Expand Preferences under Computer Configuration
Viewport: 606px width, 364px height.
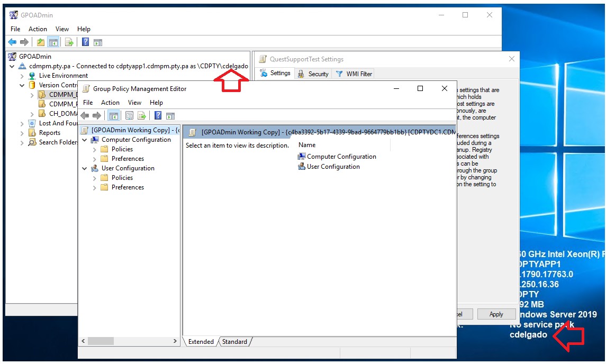[95, 159]
